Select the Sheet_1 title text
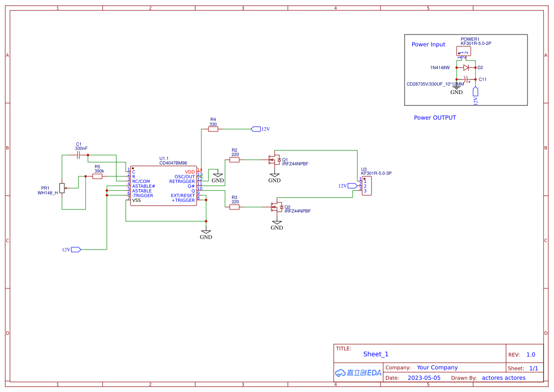Viewport: 554px width, 392px height. click(375, 354)
